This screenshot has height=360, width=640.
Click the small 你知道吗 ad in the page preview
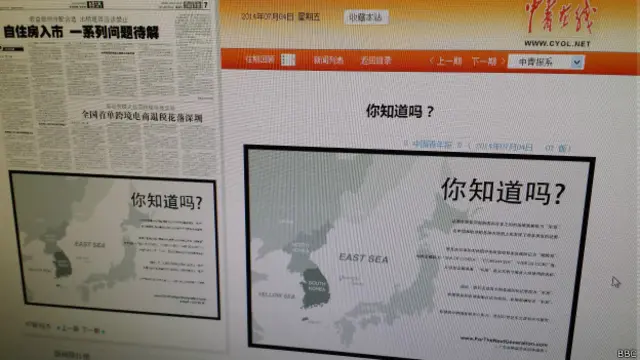[x=114, y=245]
